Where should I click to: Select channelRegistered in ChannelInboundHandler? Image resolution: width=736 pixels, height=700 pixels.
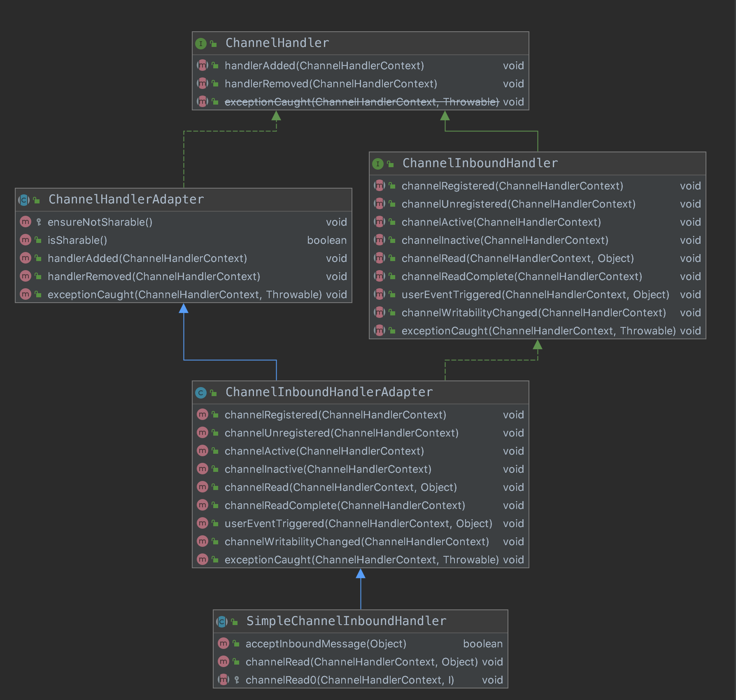(513, 186)
